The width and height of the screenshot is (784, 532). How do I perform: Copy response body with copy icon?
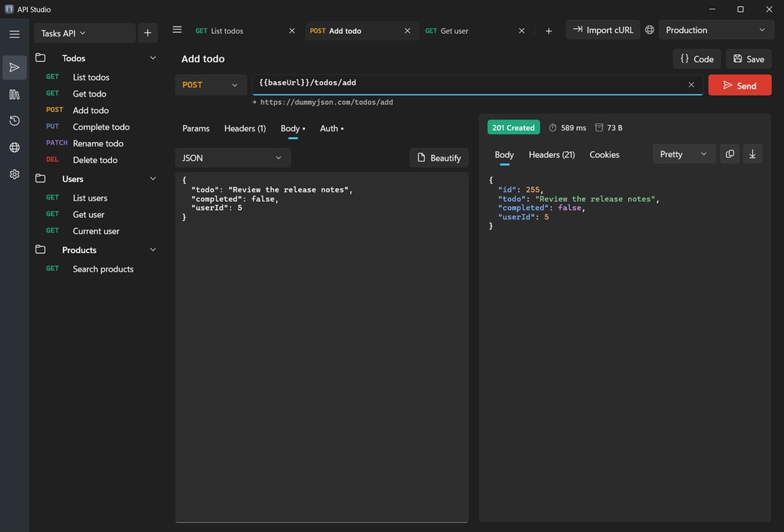tap(730, 154)
